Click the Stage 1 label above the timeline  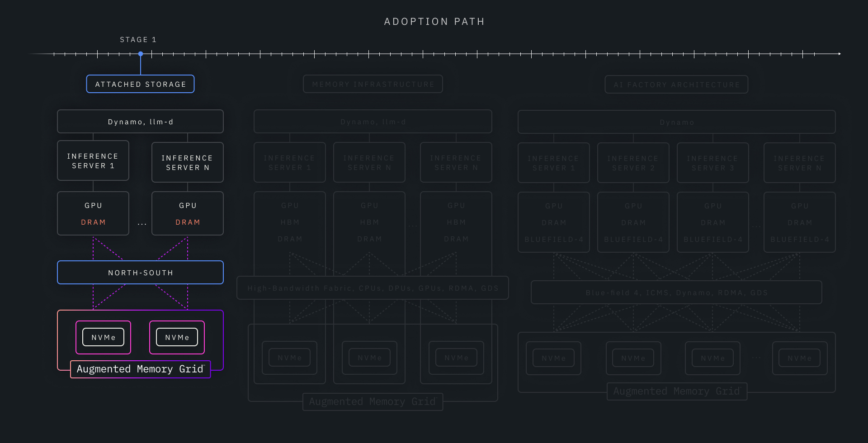pyautogui.click(x=138, y=40)
